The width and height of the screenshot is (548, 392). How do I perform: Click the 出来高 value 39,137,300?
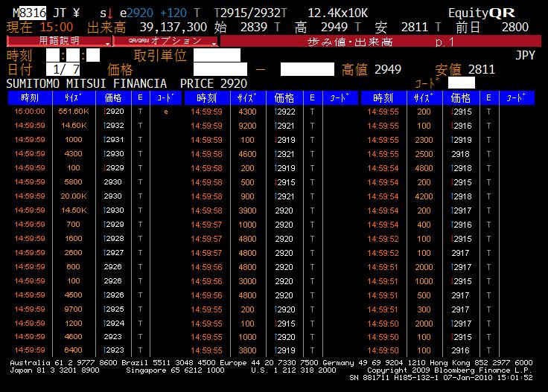pos(173,27)
